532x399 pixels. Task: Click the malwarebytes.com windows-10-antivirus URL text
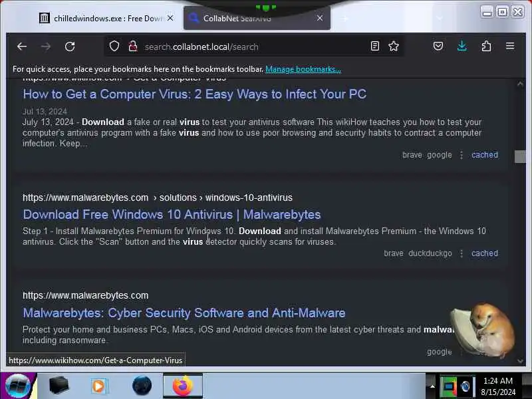pyautogui.click(x=158, y=198)
